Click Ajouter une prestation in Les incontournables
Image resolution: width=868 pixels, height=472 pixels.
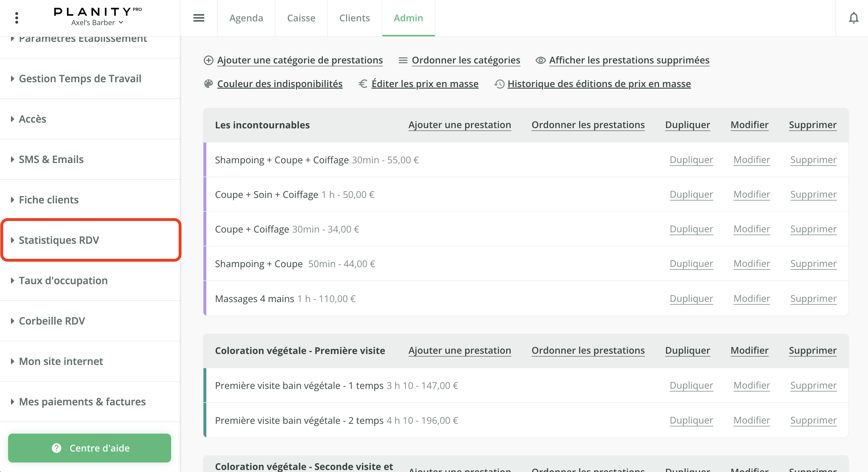[460, 125]
